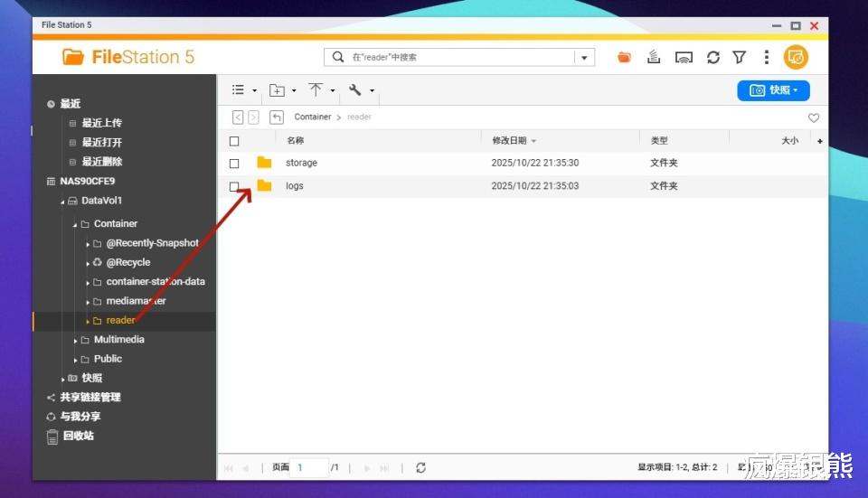Expand the Public tree node

coord(75,361)
